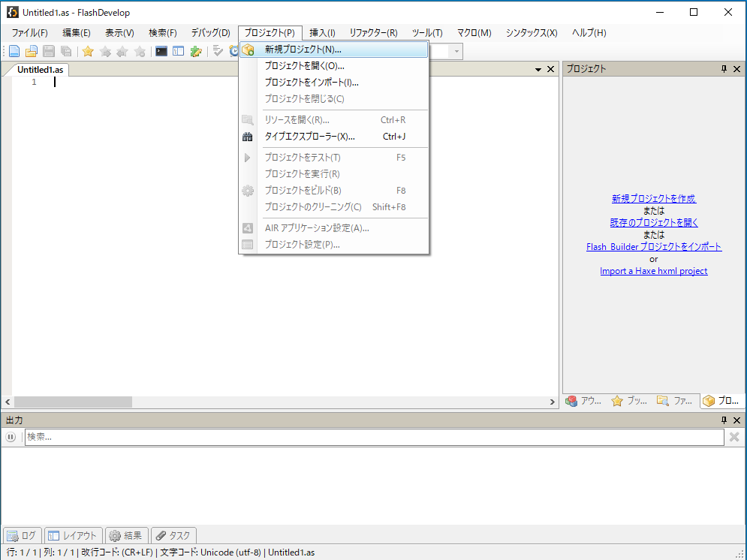Switch to the ファ... files tab
The width and height of the screenshot is (747, 560).
(x=675, y=401)
